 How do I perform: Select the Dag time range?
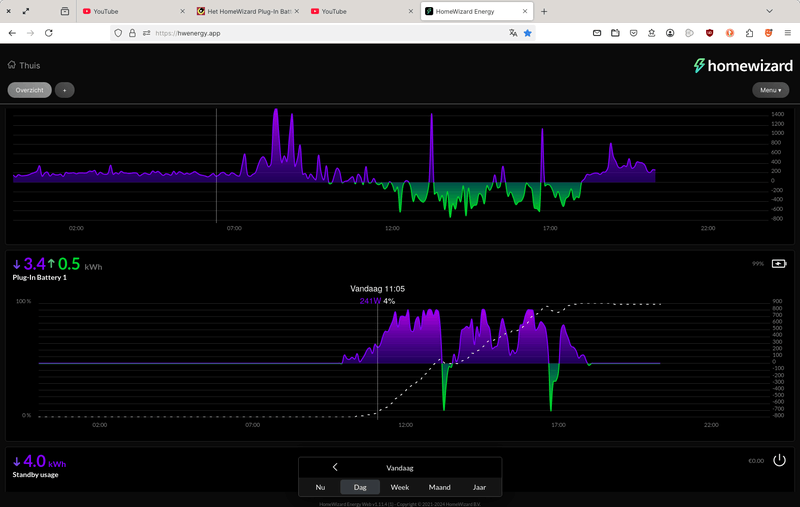click(x=360, y=487)
